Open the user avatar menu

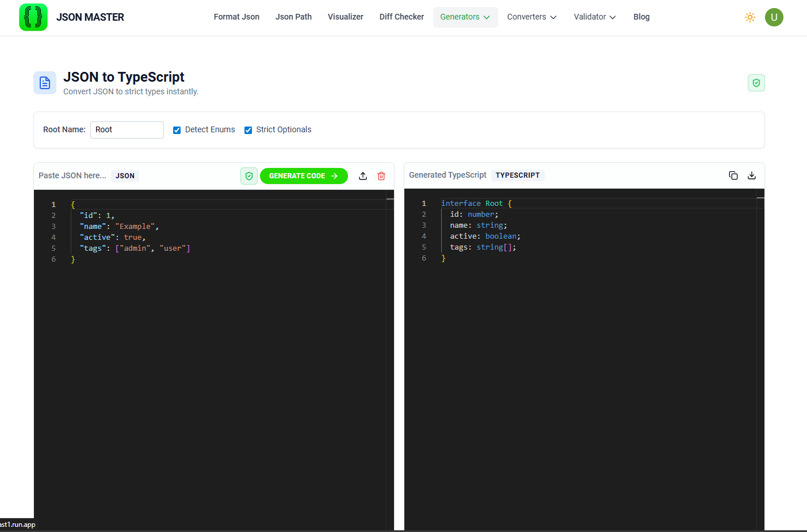[x=774, y=17]
